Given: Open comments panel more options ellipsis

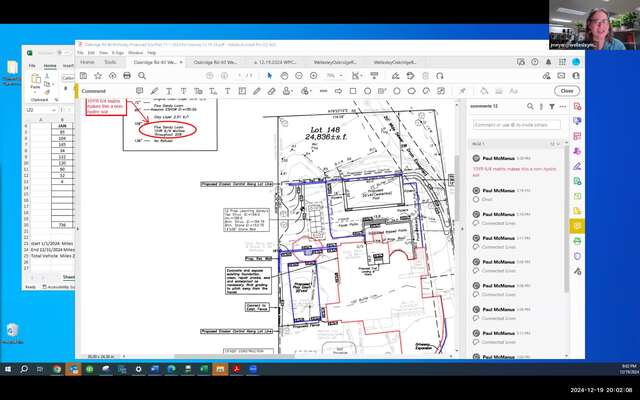Looking at the screenshot, I should click(x=561, y=107).
